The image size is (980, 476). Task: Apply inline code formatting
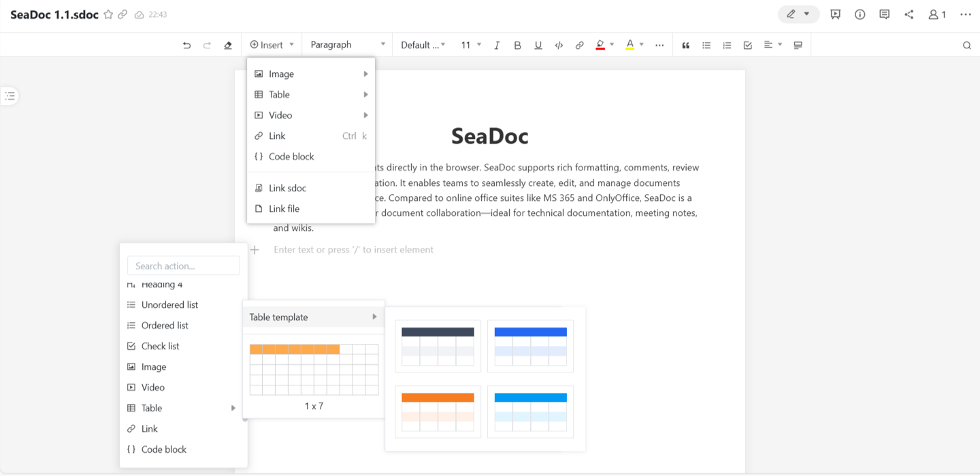point(559,45)
